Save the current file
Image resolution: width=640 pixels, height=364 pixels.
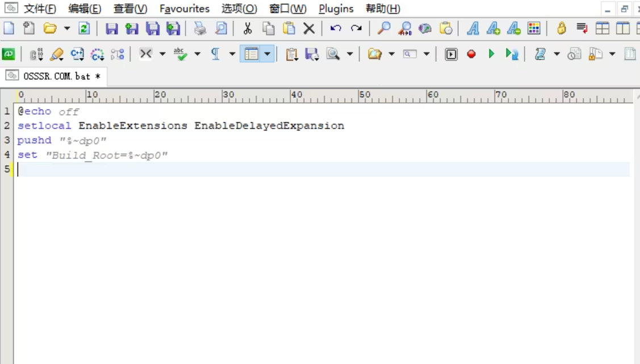tap(111, 28)
